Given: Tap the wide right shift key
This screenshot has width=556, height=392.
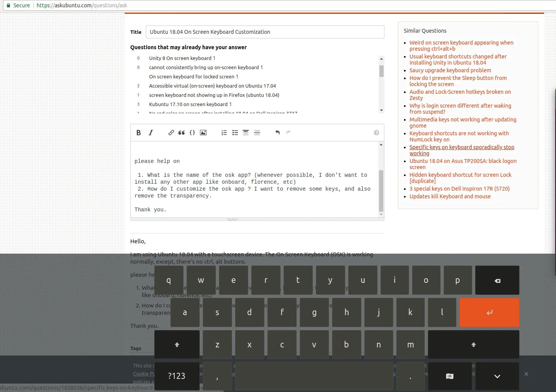Looking at the screenshot, I should pyautogui.click(x=473, y=345).
